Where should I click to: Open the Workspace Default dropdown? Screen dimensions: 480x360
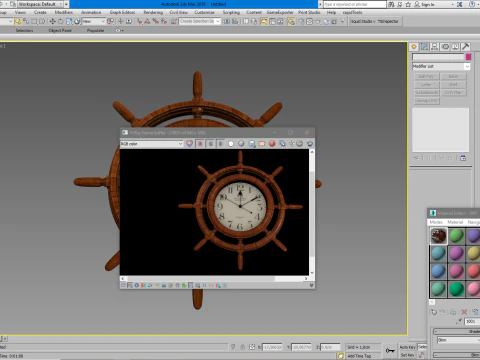[x=40, y=4]
